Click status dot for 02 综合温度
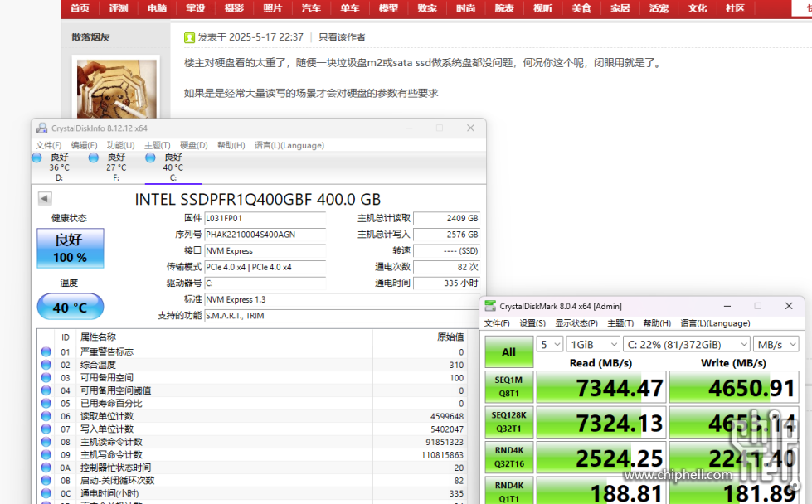Screen dimensions: 812x504 [46, 365]
